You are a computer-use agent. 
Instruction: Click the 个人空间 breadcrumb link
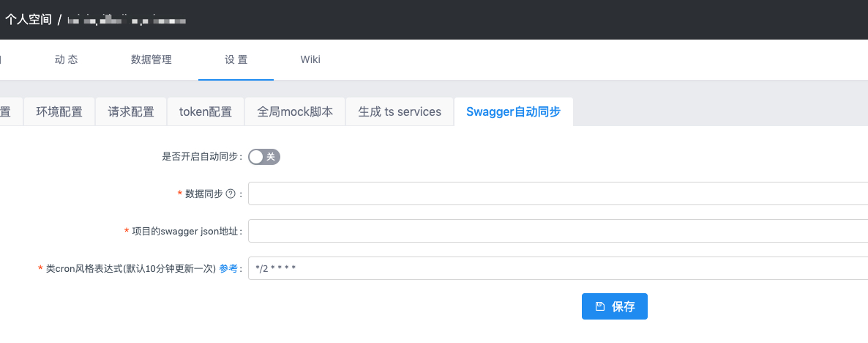pyautogui.click(x=28, y=20)
